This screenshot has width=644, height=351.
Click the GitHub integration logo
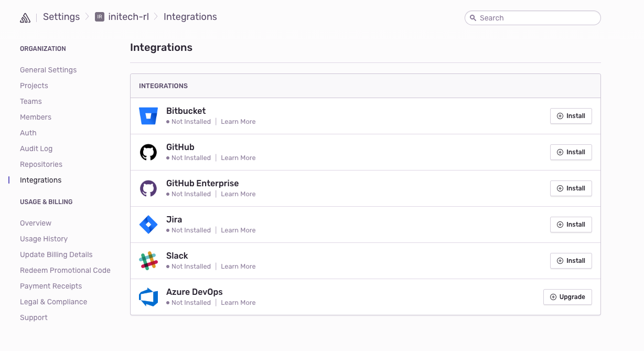pyautogui.click(x=148, y=152)
